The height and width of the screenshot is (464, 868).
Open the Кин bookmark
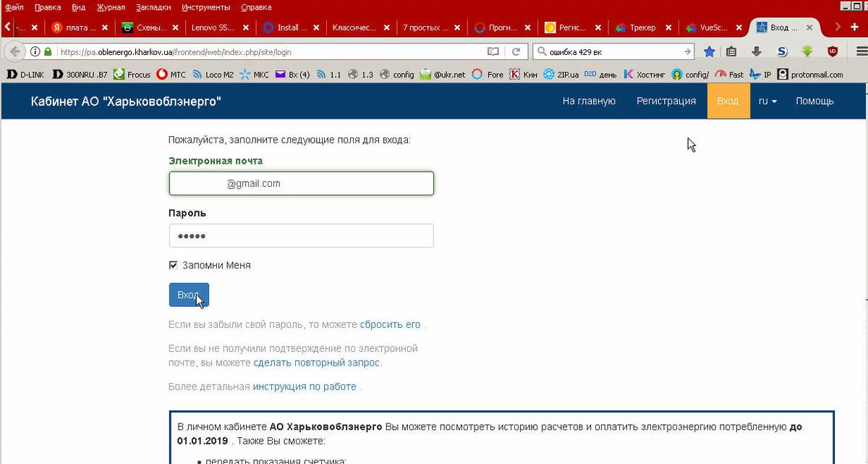point(523,74)
